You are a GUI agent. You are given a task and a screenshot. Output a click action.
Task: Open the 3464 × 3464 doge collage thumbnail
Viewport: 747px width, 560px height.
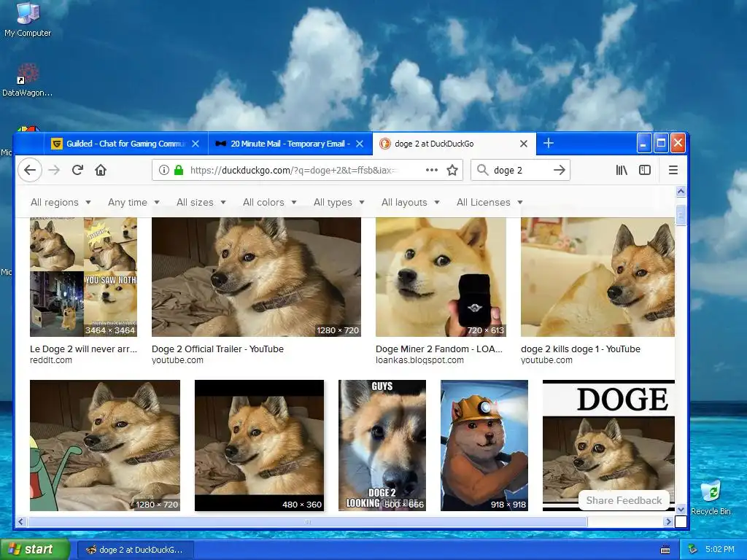point(83,277)
